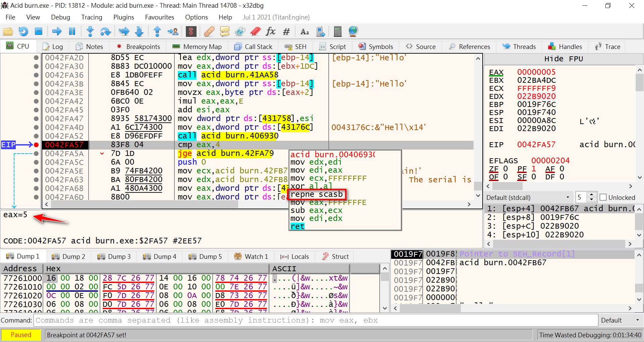Click the Step Over toolbar icon

[106, 32]
